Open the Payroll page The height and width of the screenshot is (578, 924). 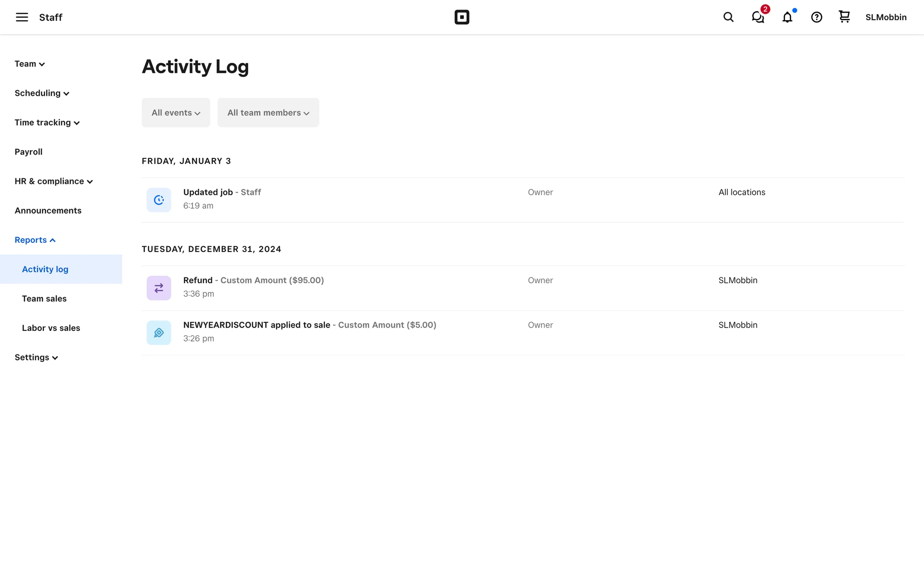[x=28, y=152]
